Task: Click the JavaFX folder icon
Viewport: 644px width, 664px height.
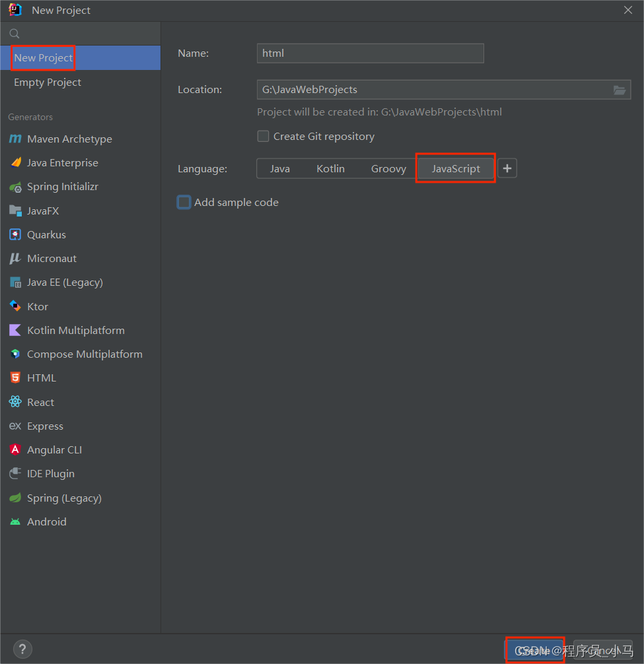Action: pyautogui.click(x=16, y=211)
